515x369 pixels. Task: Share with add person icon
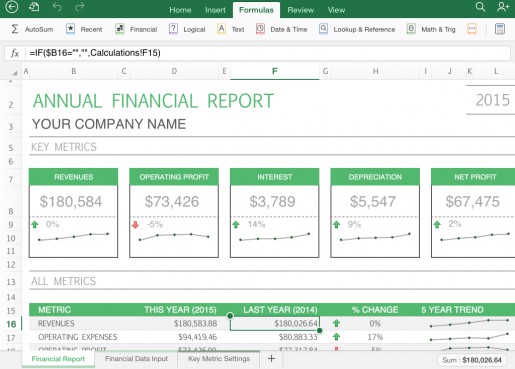503,7
